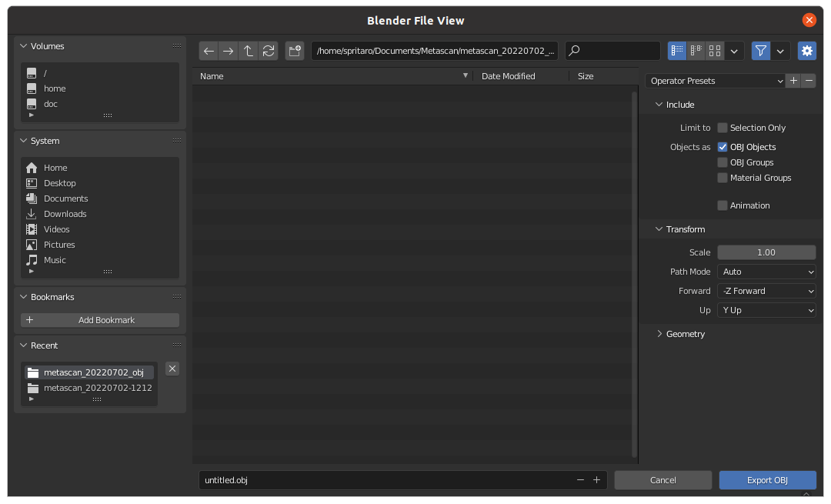This screenshot has height=504, width=831.
Task: Switch to horizontal list display mode
Action: pyautogui.click(x=696, y=51)
